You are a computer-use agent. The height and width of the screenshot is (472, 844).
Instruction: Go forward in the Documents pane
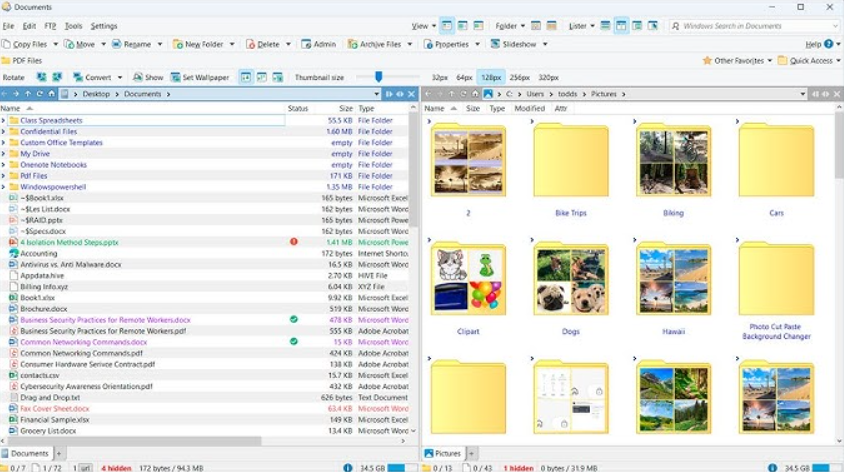point(16,94)
